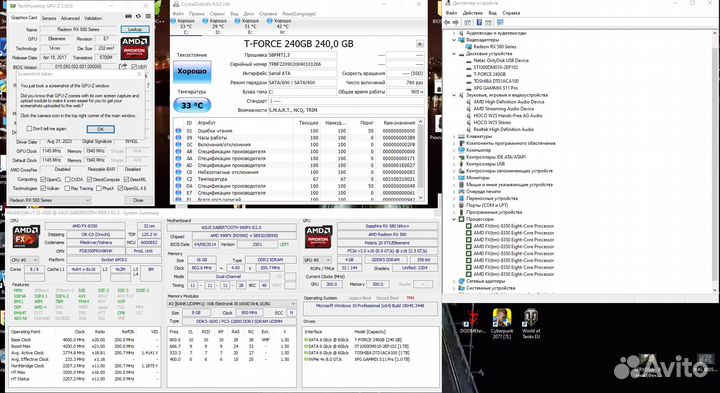This screenshot has height=393, width=720.
Task: Toggle the UEFI checkbox in GPU-Z
Action: [x=134, y=67]
